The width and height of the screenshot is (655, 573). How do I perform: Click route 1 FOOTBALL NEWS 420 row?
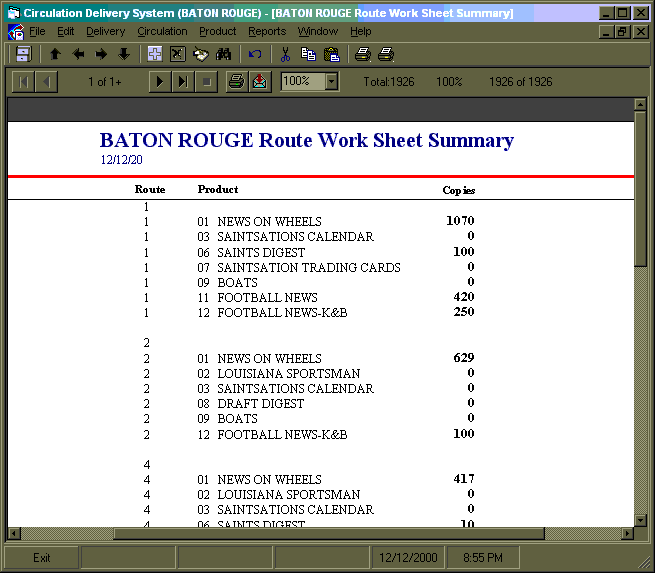tap(309, 297)
